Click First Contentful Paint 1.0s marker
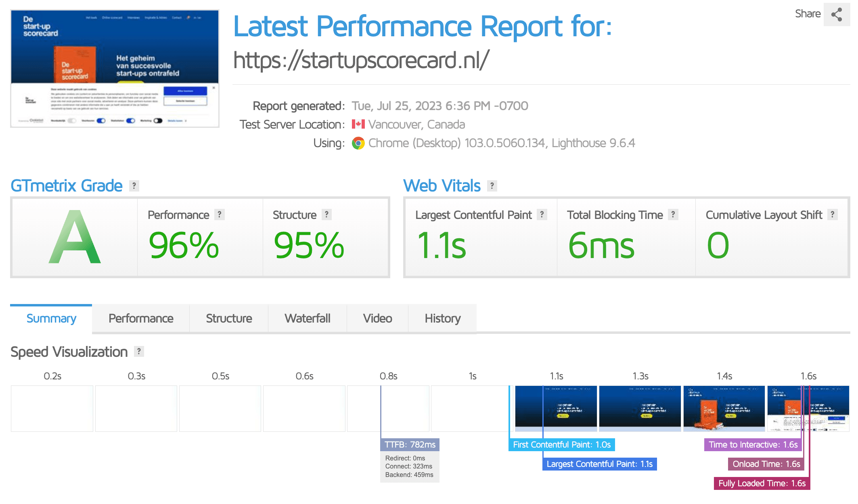The width and height of the screenshot is (858, 504). point(561,445)
